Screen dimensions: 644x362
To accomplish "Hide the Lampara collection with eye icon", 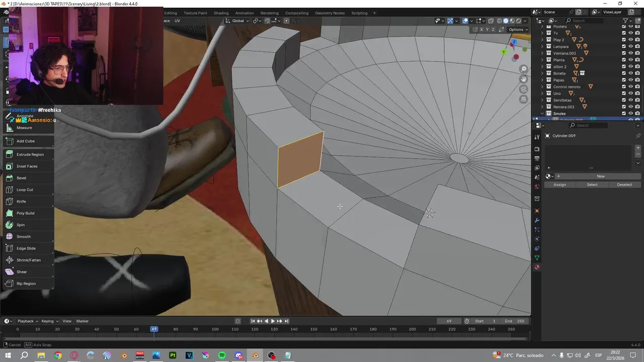I will coord(630,46).
